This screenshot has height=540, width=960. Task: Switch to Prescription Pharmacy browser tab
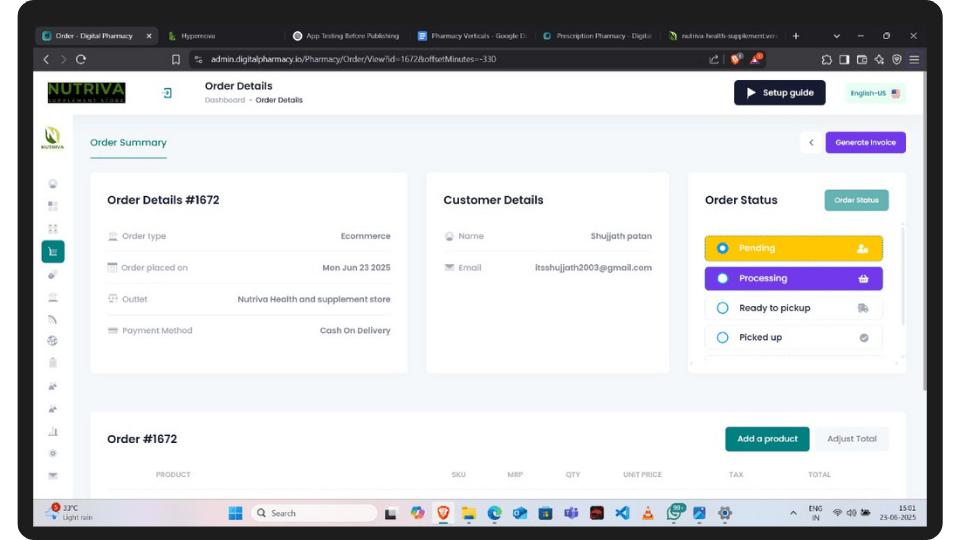coord(598,36)
